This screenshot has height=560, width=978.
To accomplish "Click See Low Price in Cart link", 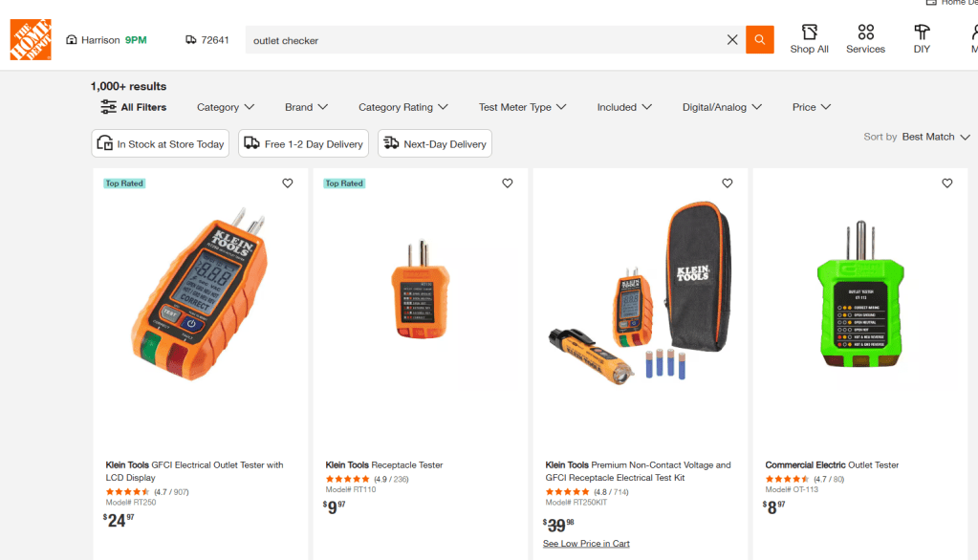I will pos(586,544).
